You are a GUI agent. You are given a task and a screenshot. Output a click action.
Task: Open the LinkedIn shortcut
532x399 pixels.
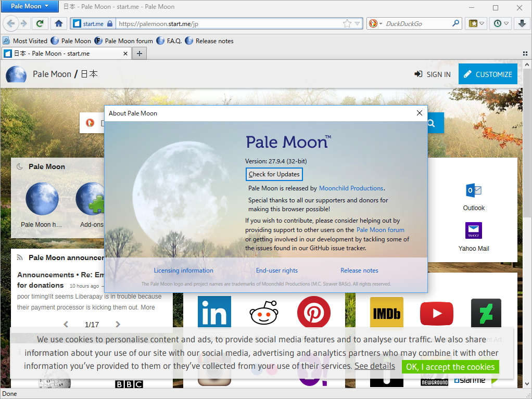point(214,313)
